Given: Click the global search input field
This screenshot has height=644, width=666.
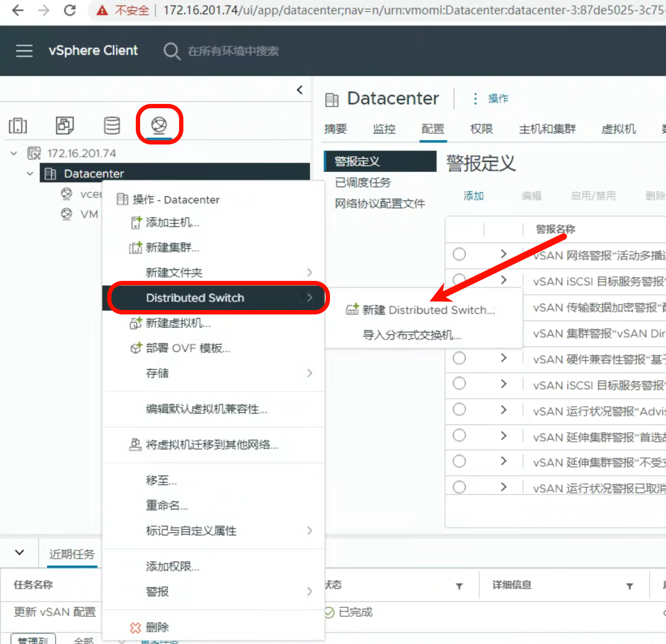Looking at the screenshot, I should (x=233, y=51).
